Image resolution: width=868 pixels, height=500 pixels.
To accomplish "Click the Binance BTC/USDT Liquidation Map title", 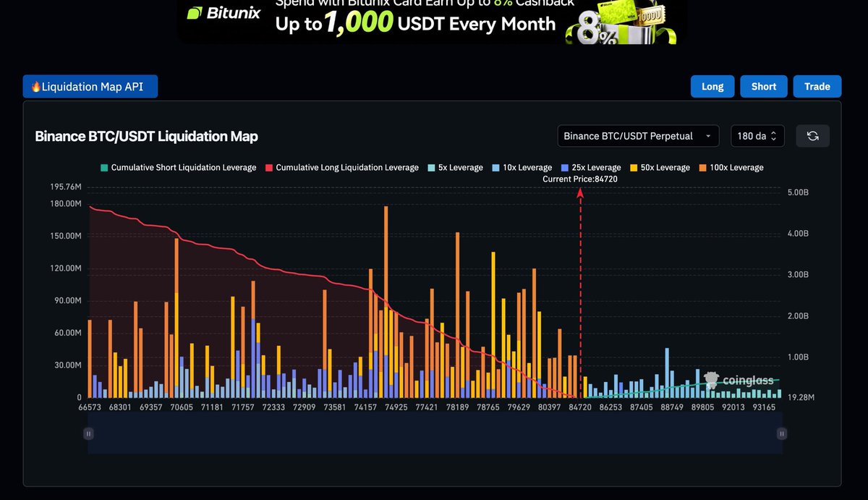I will (146, 136).
